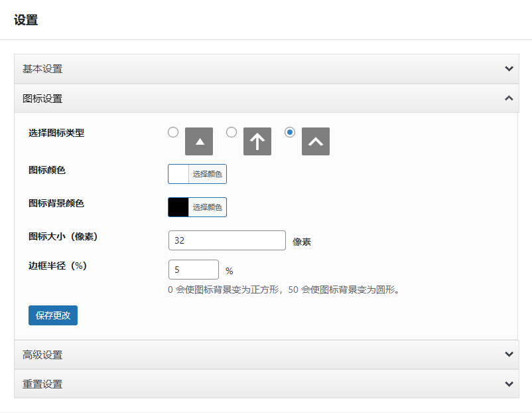Click the chevron up icon preview
Image resolution: width=532 pixels, height=413 pixels.
316,141
